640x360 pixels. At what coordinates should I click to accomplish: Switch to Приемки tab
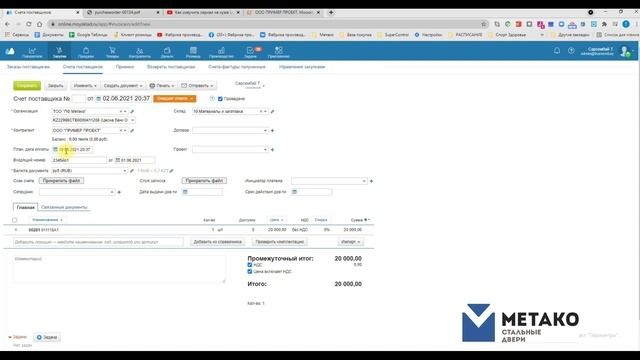pyautogui.click(x=125, y=67)
